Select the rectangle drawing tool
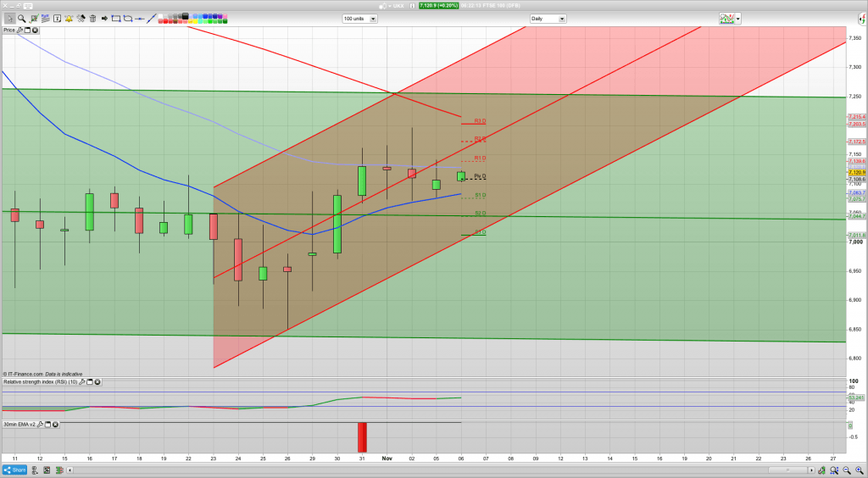868x478 pixels. (x=116, y=18)
